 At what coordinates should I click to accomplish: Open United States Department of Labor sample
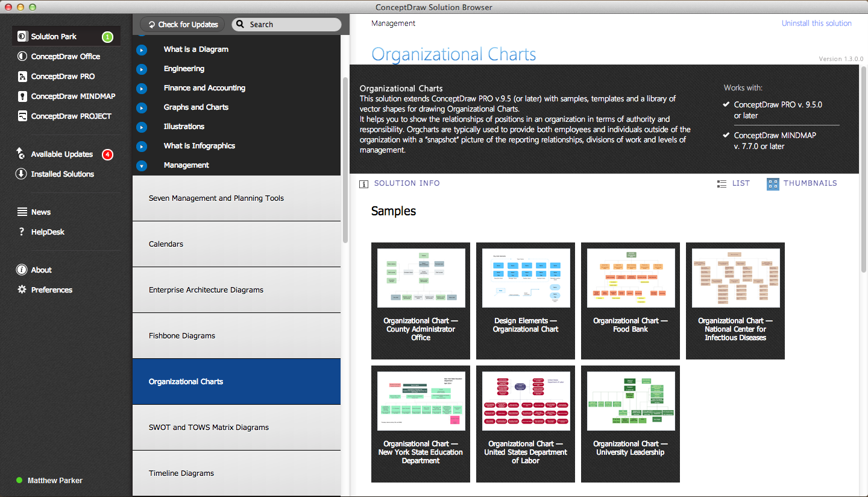[526, 424]
